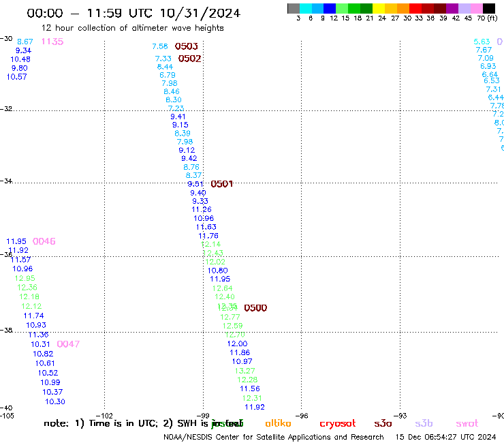
Task: Click the 12.18 wave height value
Action: (x=29, y=296)
